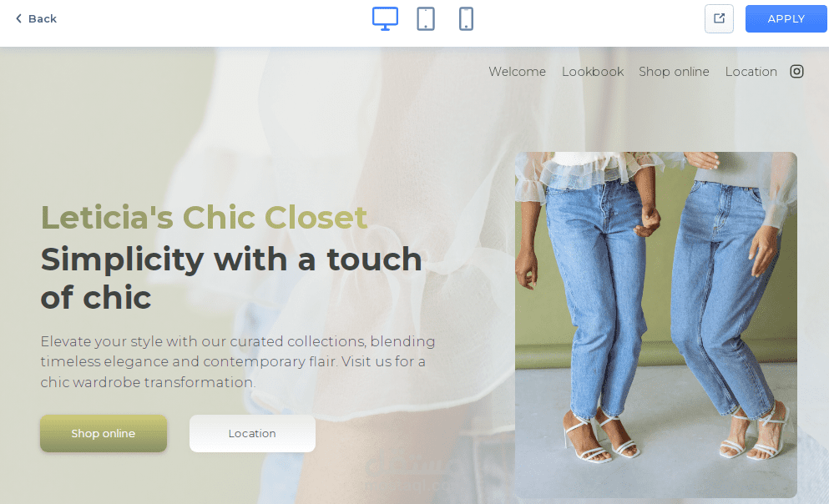Screen dimensions: 829x504
Task: Select the Leticia's Chic Closet title
Action: tap(204, 217)
